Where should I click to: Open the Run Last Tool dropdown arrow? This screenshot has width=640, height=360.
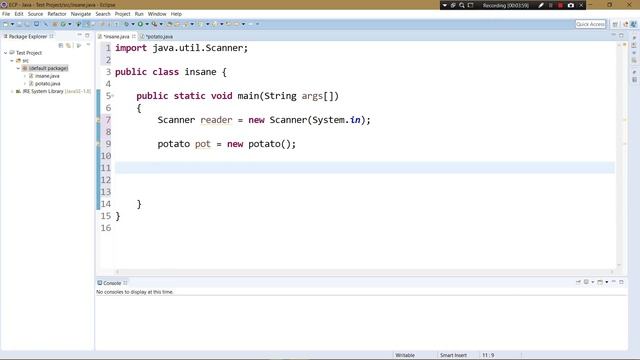[x=161, y=24]
